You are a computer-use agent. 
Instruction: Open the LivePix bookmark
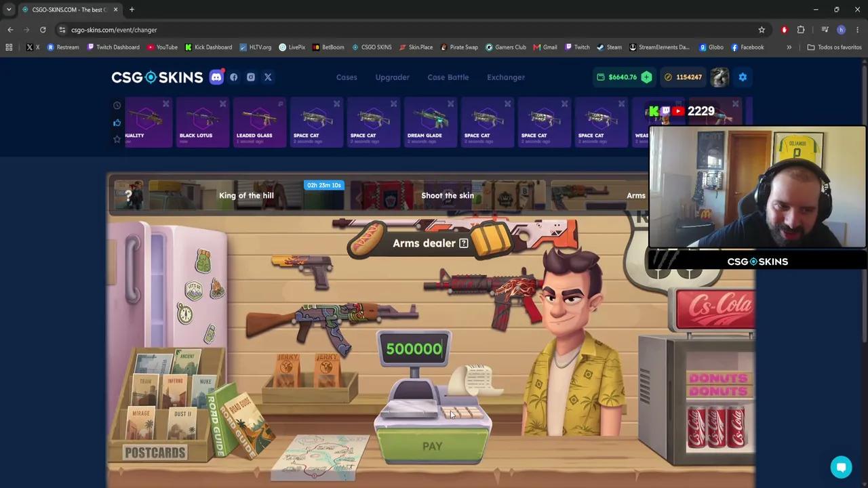(x=292, y=47)
